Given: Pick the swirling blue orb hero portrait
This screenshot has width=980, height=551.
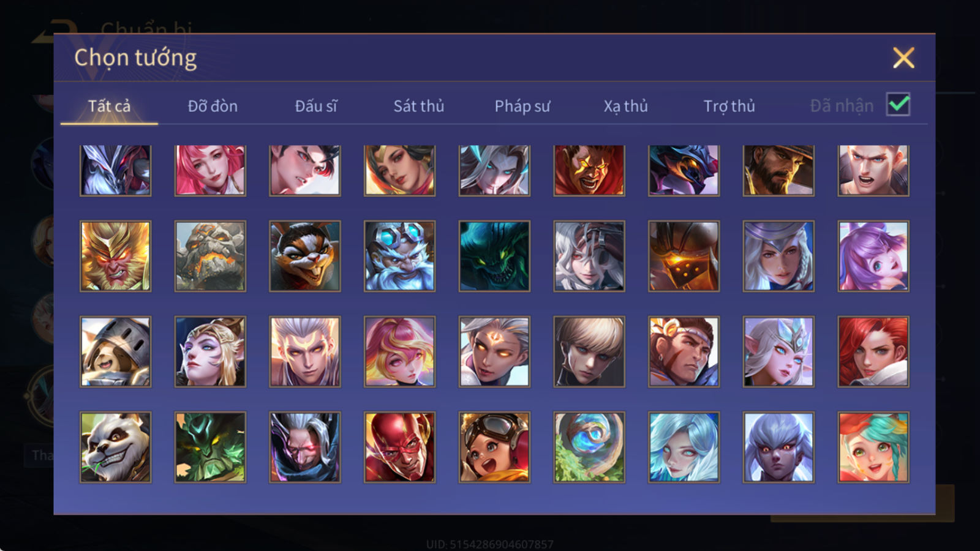Looking at the screenshot, I should [589, 447].
